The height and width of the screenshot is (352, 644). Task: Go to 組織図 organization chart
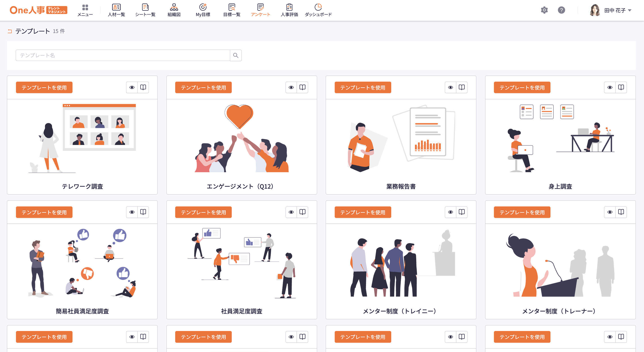tap(174, 10)
